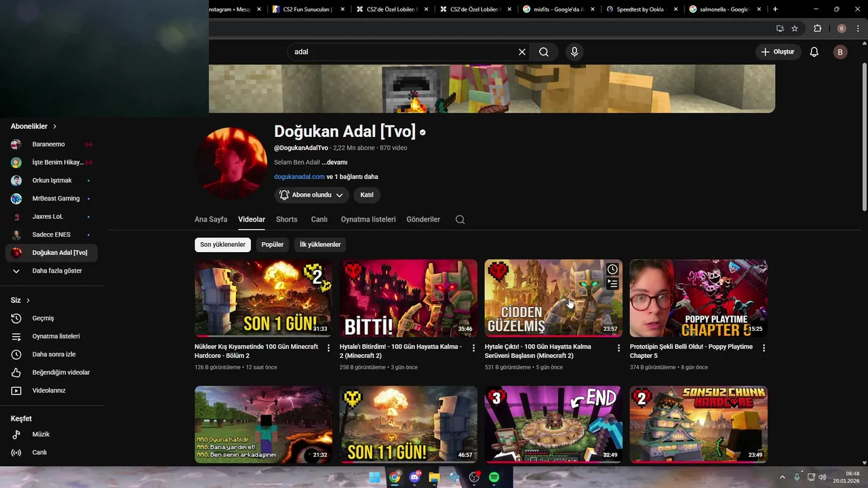Open options for Prototipin Şekli video
The height and width of the screenshot is (488, 868).
(764, 348)
